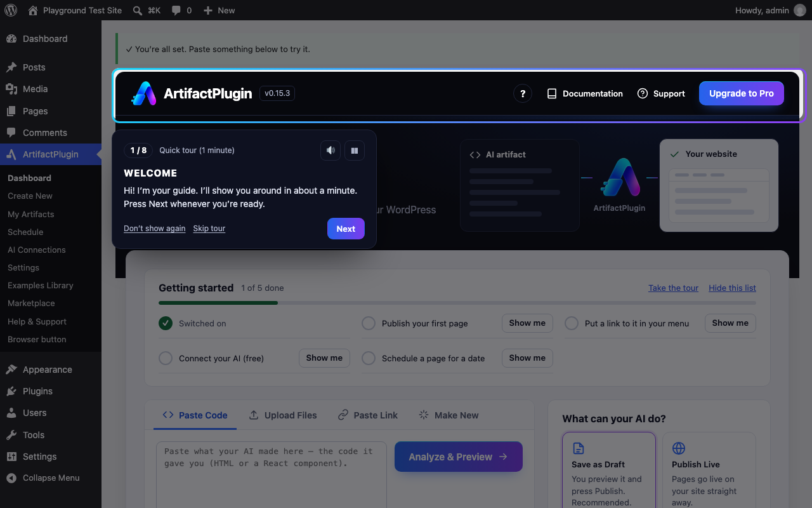Pause the quick tour
Image resolution: width=812 pixels, height=508 pixels.
click(x=355, y=150)
